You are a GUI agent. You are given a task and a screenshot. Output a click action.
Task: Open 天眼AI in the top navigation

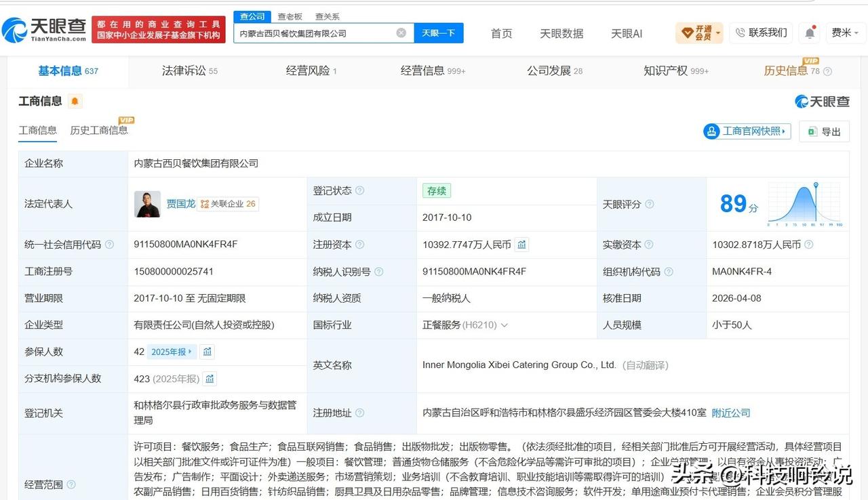(x=627, y=33)
